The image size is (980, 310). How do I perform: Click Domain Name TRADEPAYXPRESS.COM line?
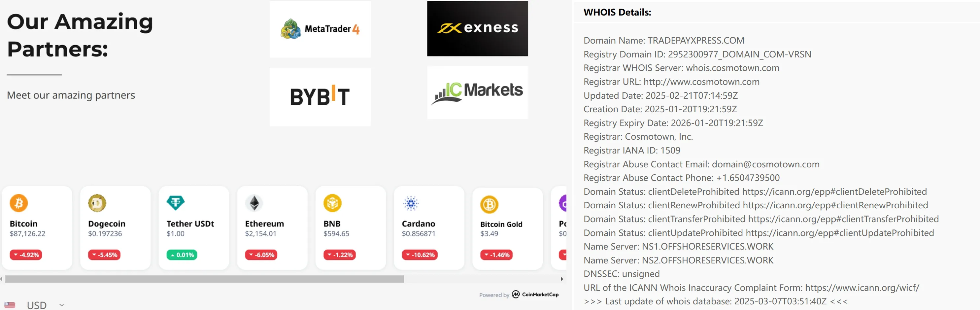pyautogui.click(x=664, y=40)
